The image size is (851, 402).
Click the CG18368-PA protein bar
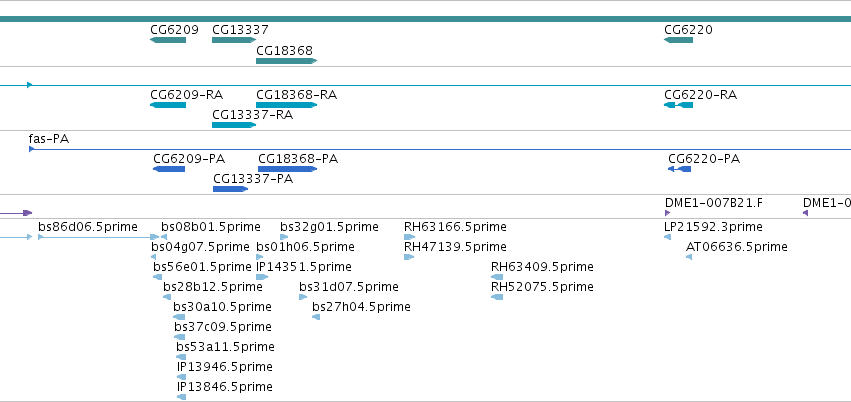[x=288, y=169]
